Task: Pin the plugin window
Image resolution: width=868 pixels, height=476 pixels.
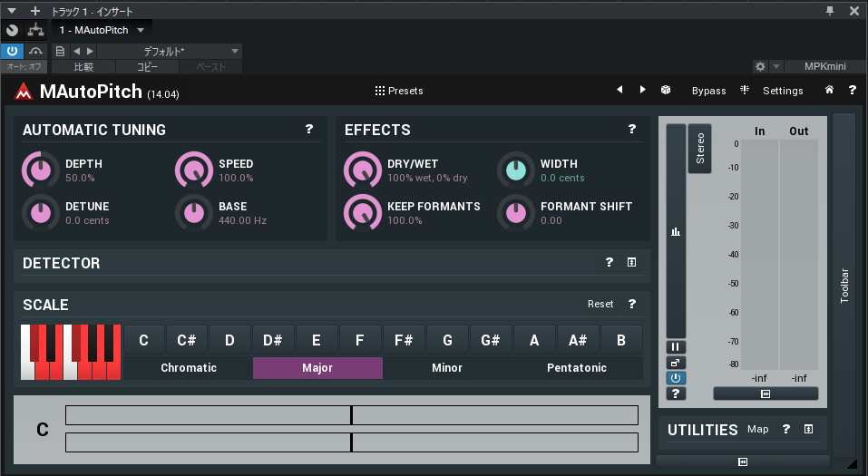Action: (x=830, y=11)
